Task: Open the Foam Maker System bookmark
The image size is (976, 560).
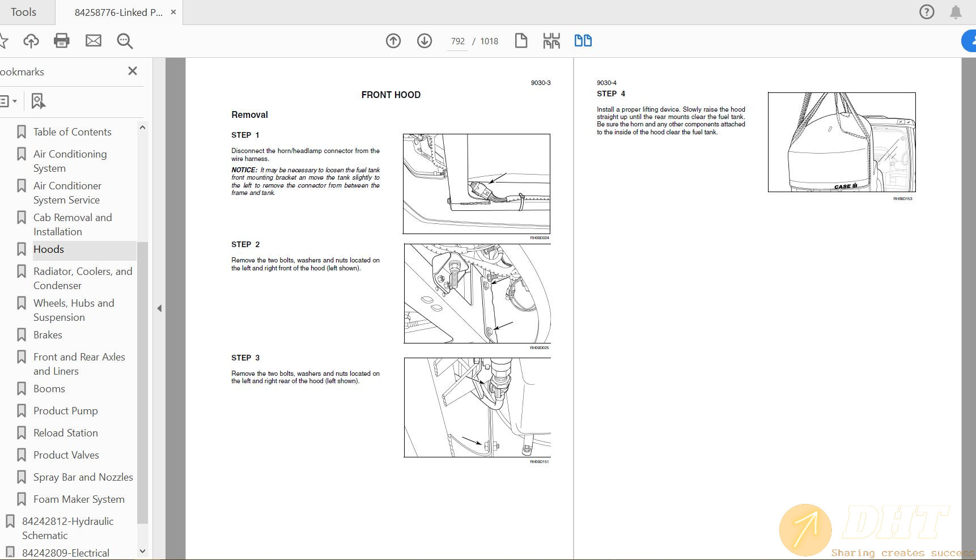Action: tap(79, 499)
